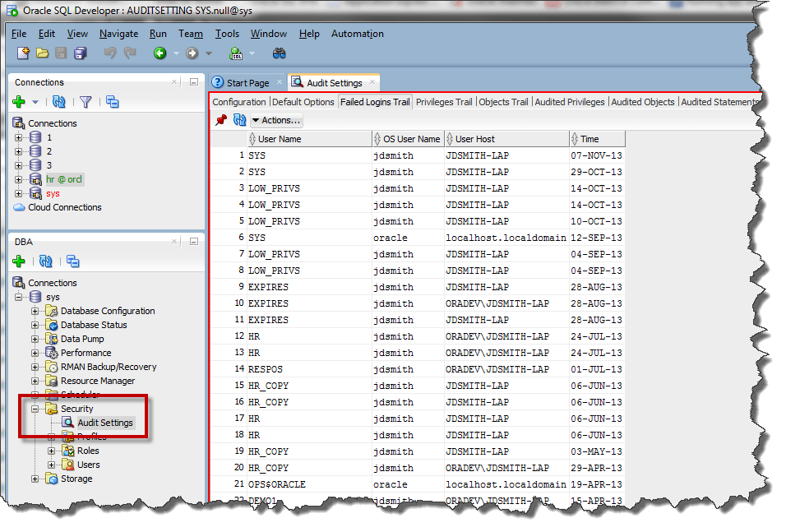This screenshot has width=786, height=532.
Task: Click the collapse-all icon in DBA panel toolbar
Action: (x=73, y=261)
